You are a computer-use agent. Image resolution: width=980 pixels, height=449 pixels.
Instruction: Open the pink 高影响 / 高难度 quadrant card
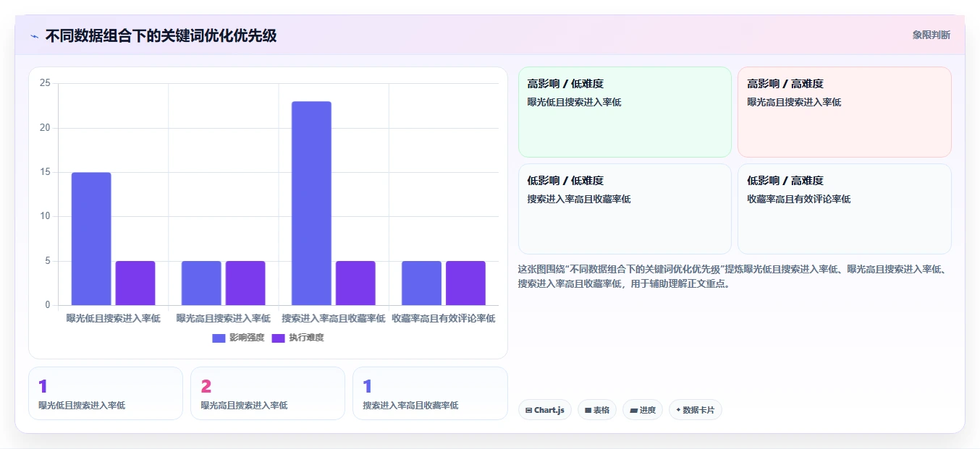click(844, 112)
